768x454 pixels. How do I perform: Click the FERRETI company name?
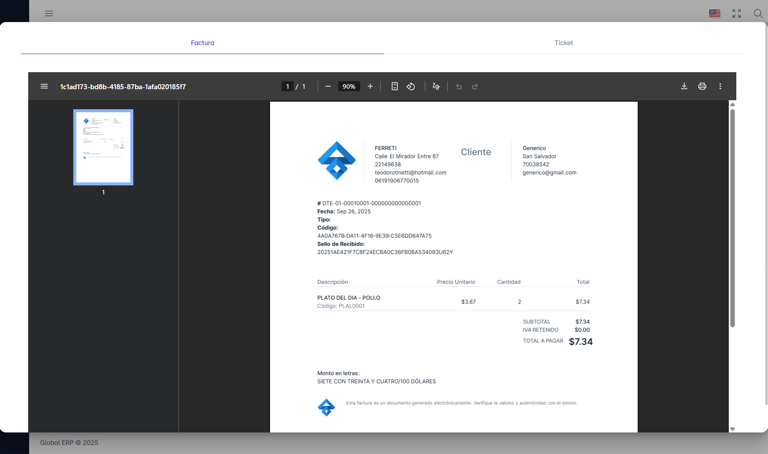coord(385,148)
